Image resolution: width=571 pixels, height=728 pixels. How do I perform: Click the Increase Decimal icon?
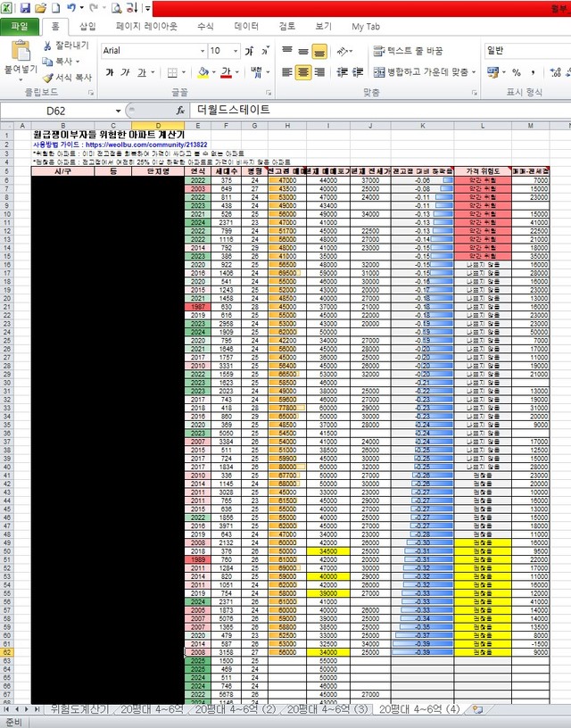click(x=555, y=72)
